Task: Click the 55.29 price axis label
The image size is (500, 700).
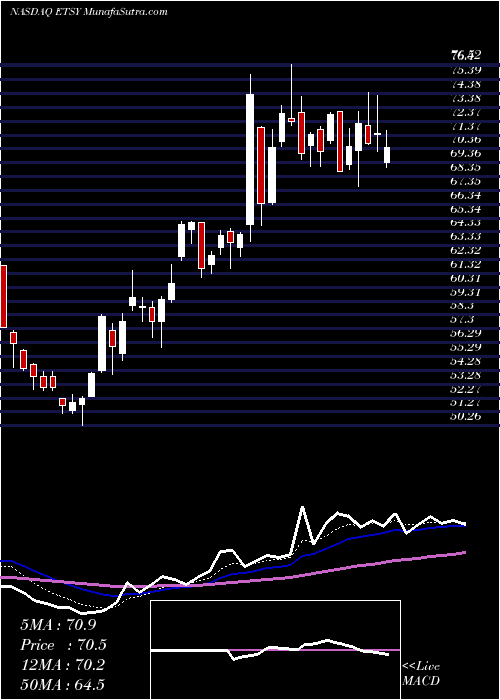Action: coord(466,347)
